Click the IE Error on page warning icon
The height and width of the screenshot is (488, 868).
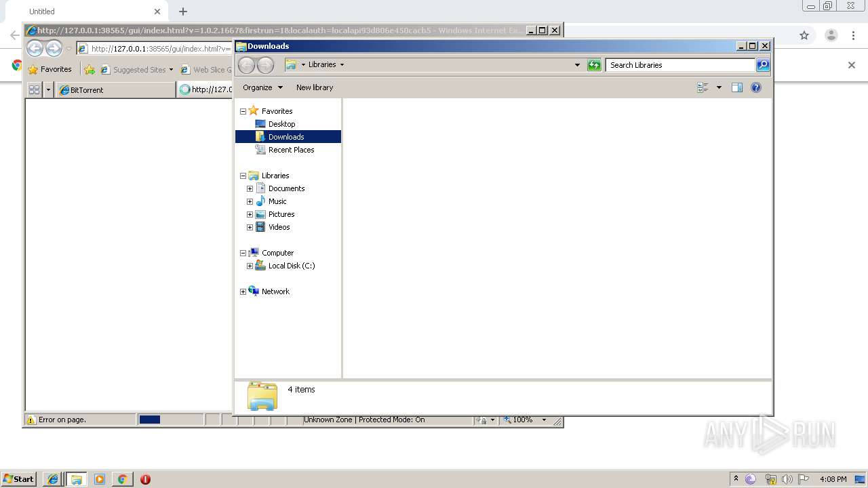click(x=31, y=420)
